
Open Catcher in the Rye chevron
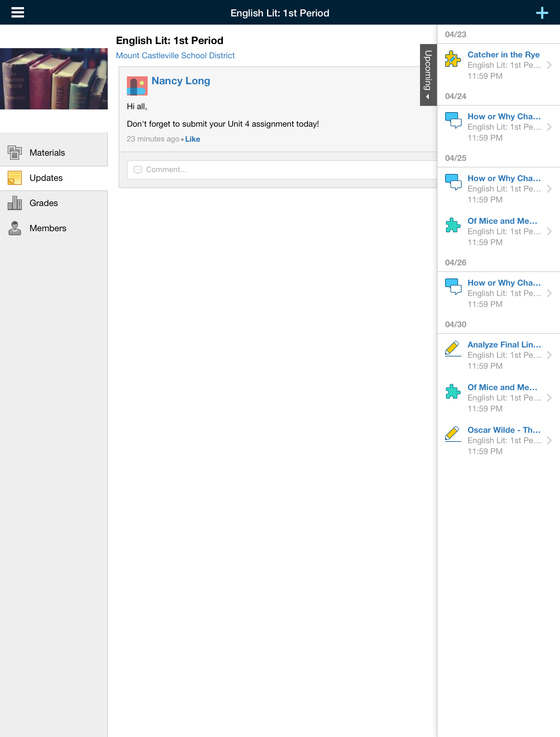(x=549, y=65)
